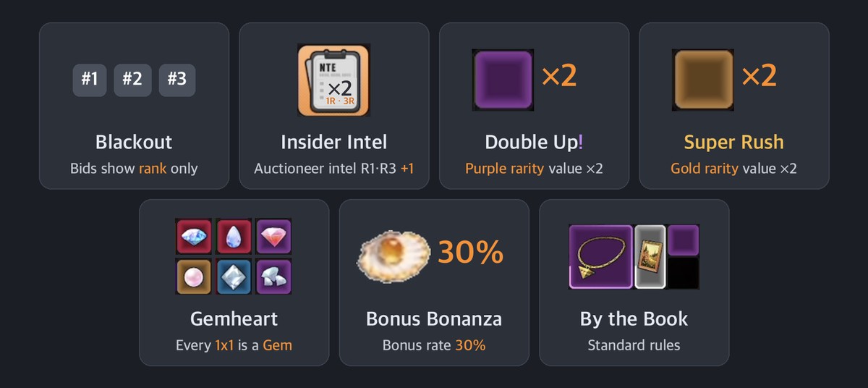The image size is (868, 388).
Task: Click the #1 rank badge
Action: click(90, 80)
